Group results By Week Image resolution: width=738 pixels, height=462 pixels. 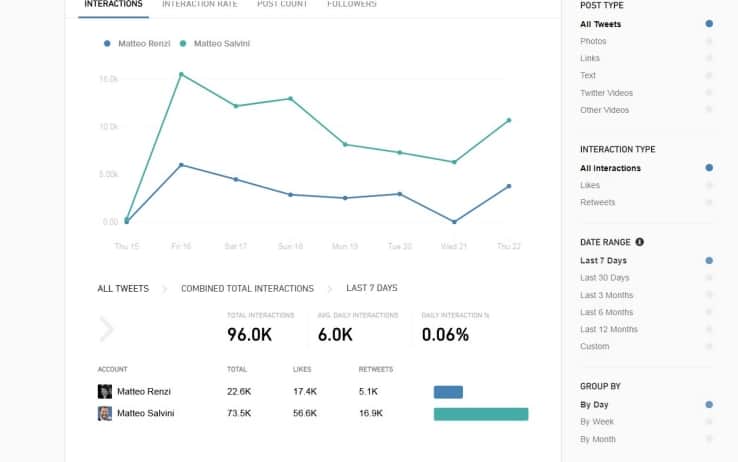pos(598,422)
